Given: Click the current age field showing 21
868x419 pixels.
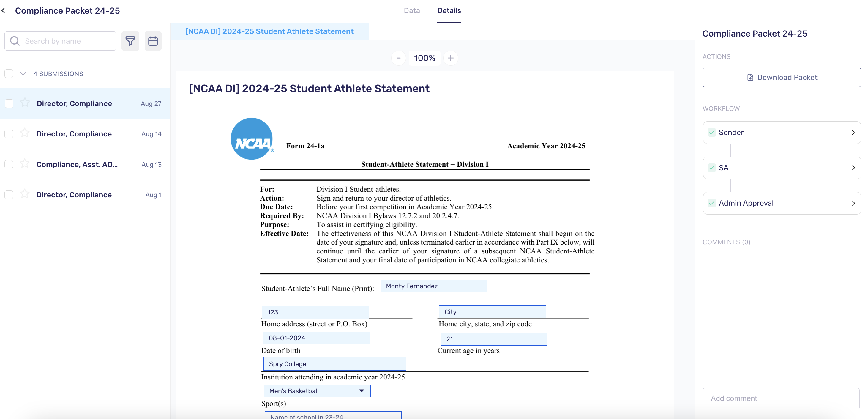Looking at the screenshot, I should 494,339.
